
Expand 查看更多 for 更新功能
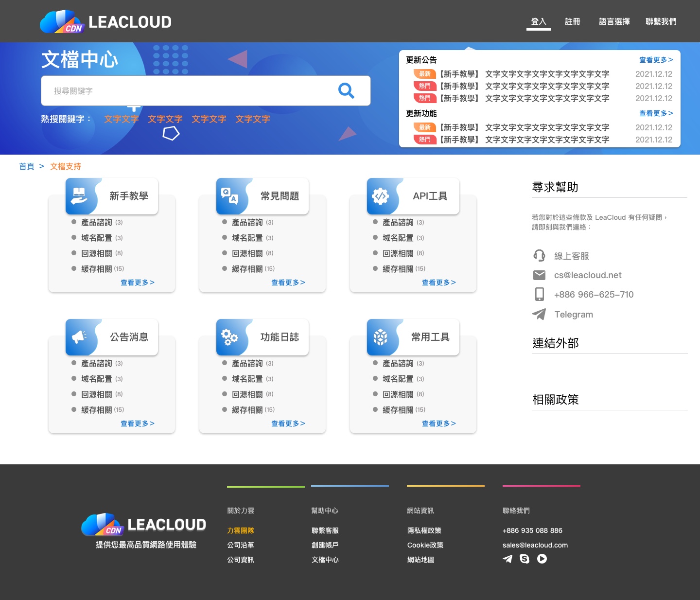656,113
